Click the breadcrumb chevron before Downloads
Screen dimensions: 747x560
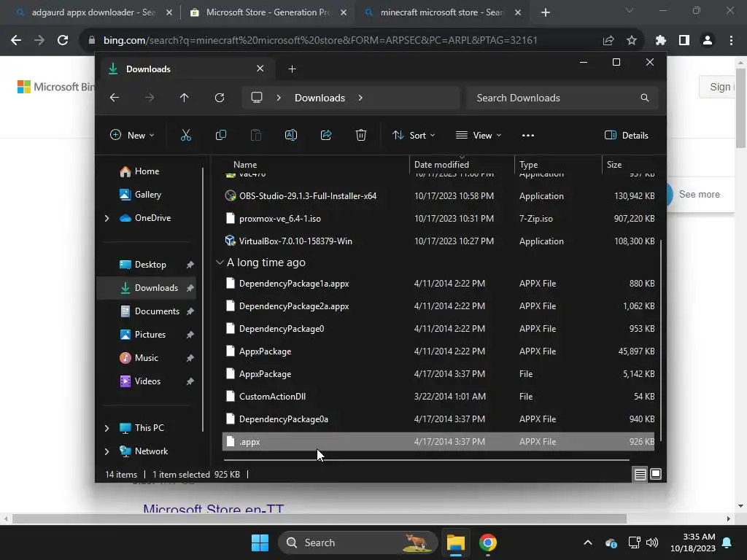(279, 98)
